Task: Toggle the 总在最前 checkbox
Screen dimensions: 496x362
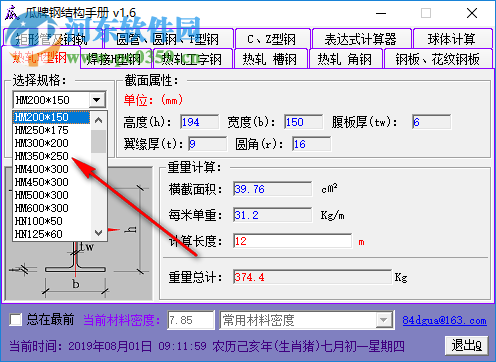Action: (16, 320)
